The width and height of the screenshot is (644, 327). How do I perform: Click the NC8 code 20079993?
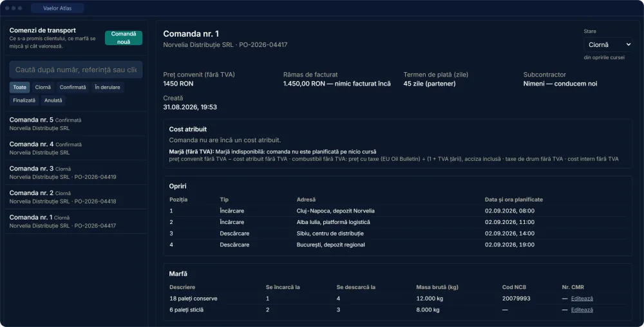click(x=516, y=299)
